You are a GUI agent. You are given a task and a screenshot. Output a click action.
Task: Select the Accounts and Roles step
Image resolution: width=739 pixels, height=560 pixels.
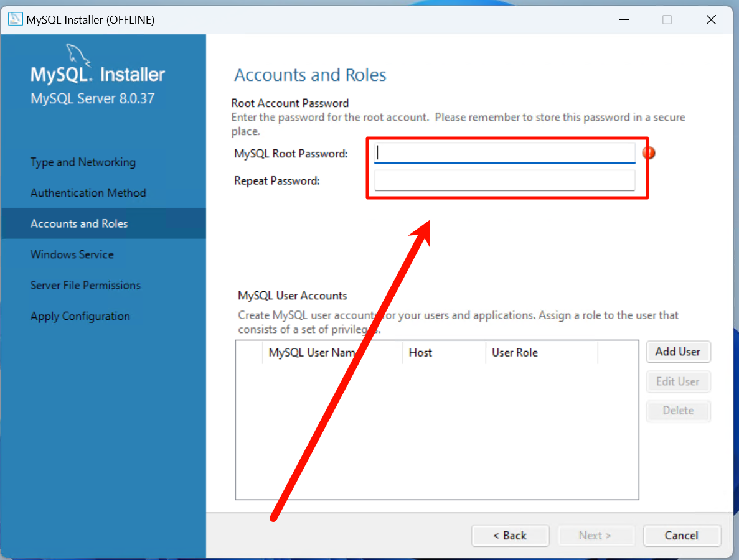click(103, 223)
